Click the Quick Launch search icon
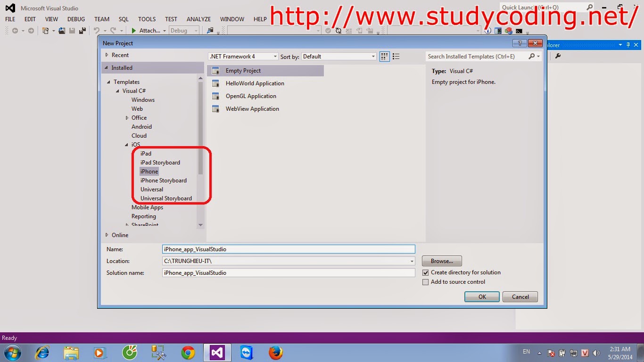The height and width of the screenshot is (362, 644). click(x=589, y=7)
